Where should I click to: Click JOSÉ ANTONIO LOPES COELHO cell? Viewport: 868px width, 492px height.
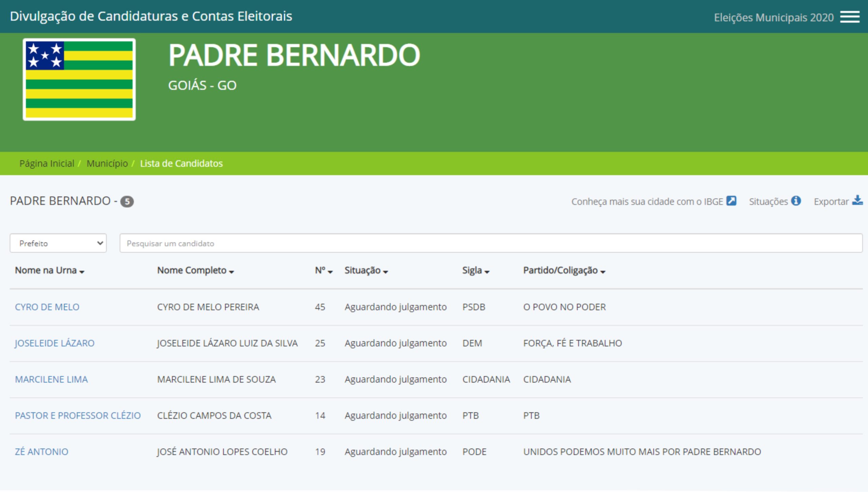point(222,452)
